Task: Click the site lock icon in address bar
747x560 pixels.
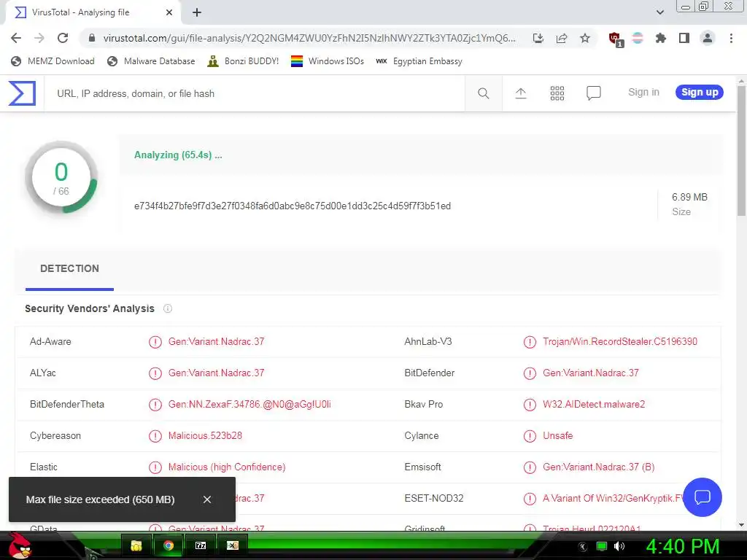Action: [x=92, y=38]
